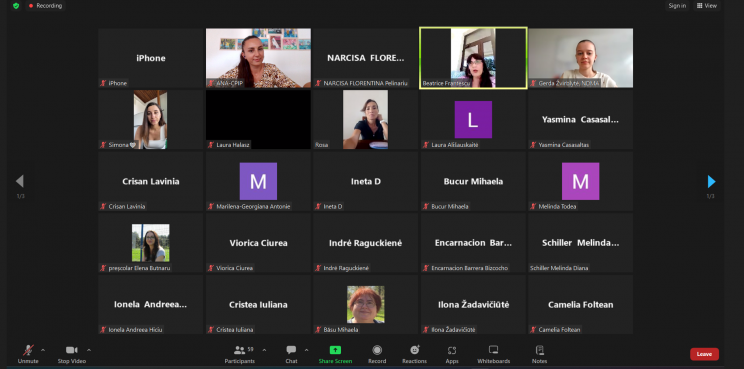
Task: Expand video options arrow next to Stop Video
Action: 89,350
